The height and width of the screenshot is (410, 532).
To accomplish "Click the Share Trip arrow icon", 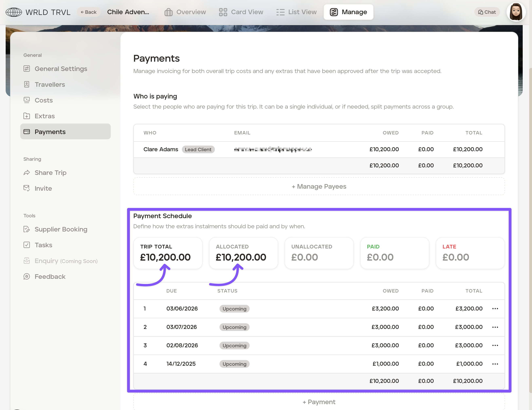I will 26,172.
